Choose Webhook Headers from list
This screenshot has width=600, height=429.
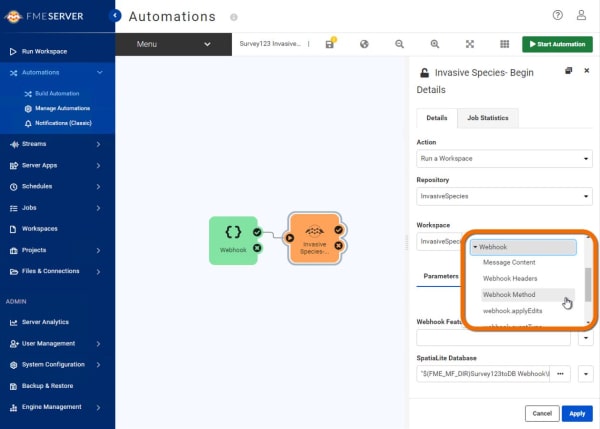(x=510, y=279)
